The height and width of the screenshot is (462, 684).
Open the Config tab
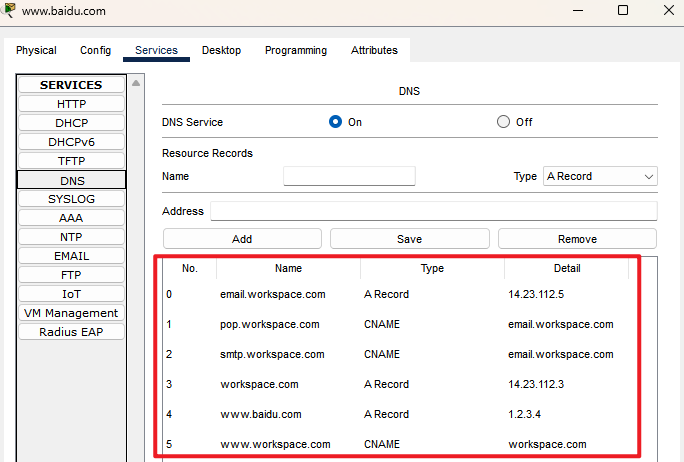pyautogui.click(x=96, y=50)
